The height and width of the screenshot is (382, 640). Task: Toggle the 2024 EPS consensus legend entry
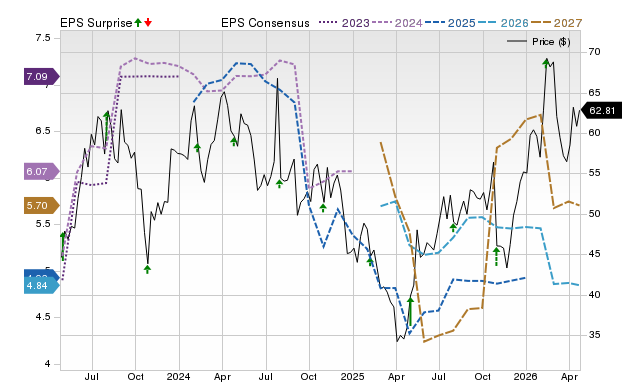397,23
